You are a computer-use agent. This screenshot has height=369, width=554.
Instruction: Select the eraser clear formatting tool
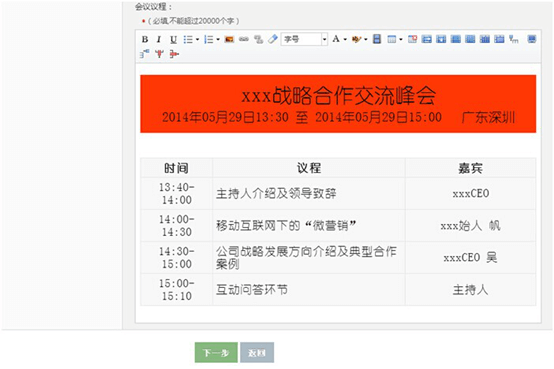click(x=273, y=39)
